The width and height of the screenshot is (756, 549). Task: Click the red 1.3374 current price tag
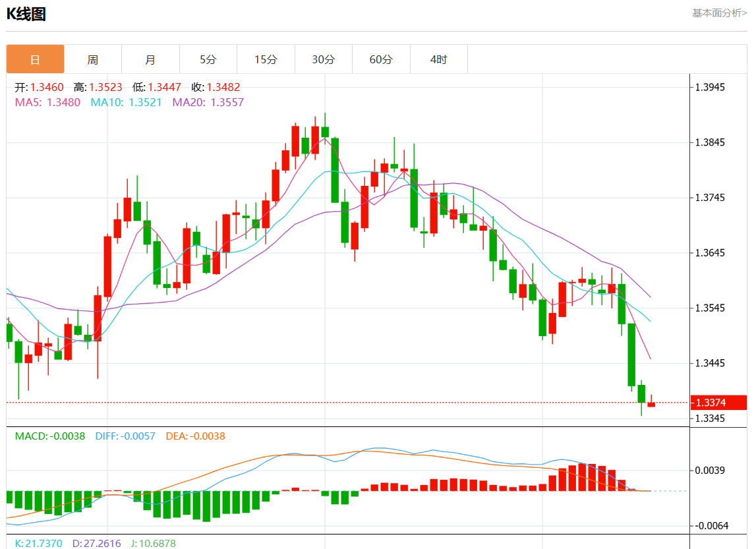718,403
